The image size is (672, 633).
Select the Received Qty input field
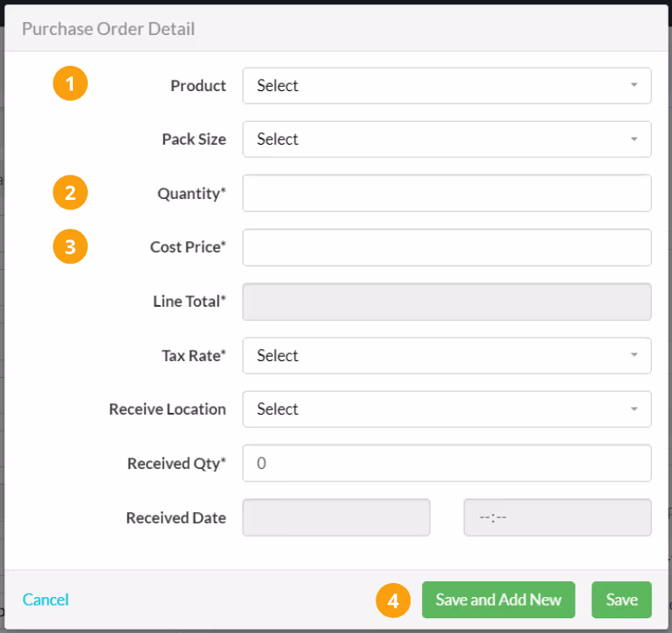[447, 463]
